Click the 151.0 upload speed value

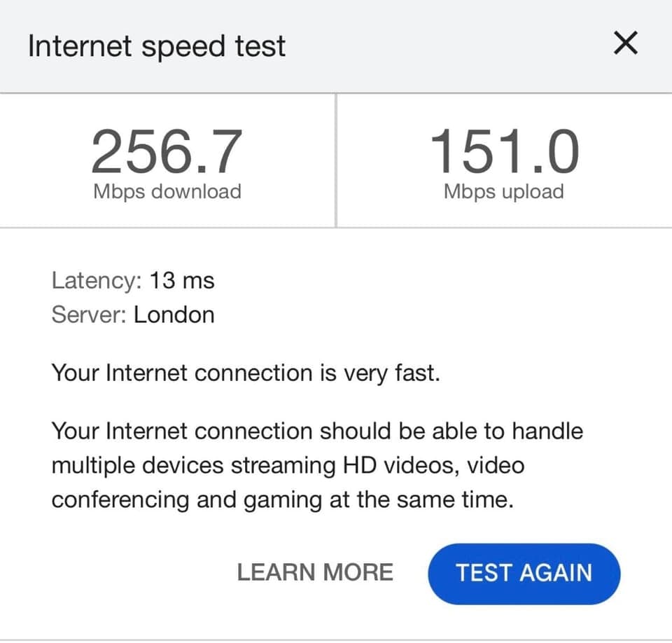(504, 153)
